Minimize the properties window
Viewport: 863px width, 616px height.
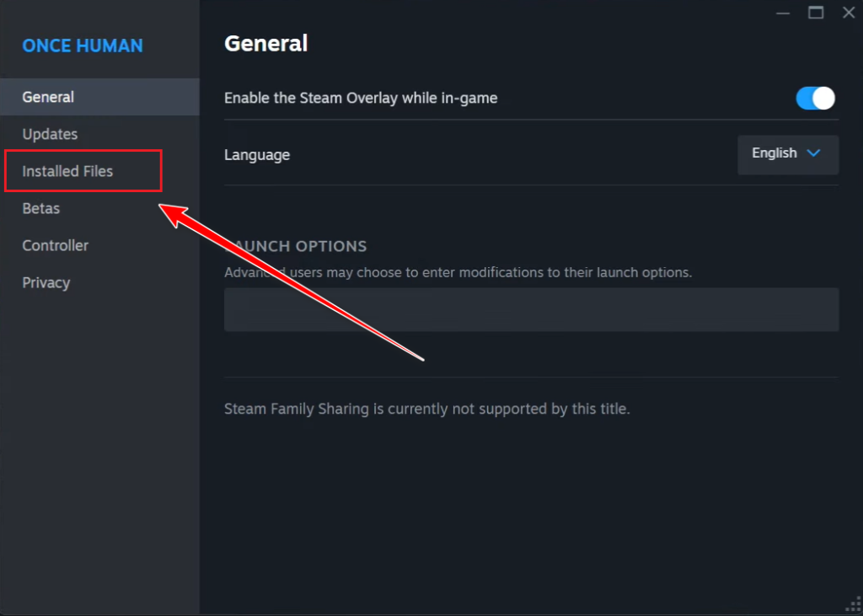[783, 12]
